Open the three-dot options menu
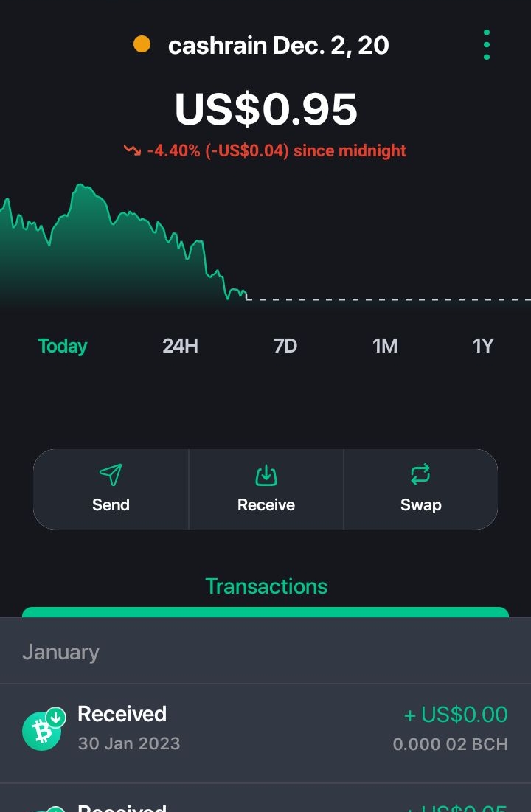The image size is (531, 812). 487,44
